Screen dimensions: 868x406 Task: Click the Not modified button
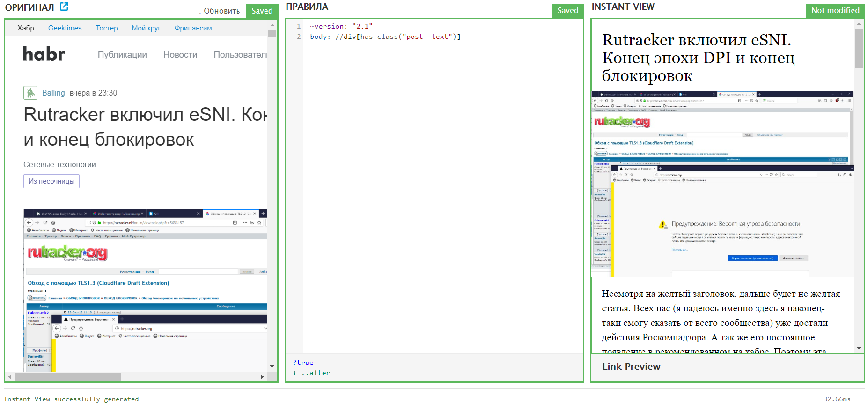pos(835,10)
